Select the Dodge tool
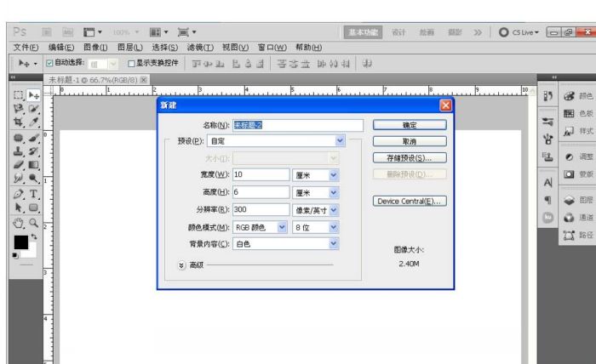The height and width of the screenshot is (364, 596). pos(33,178)
